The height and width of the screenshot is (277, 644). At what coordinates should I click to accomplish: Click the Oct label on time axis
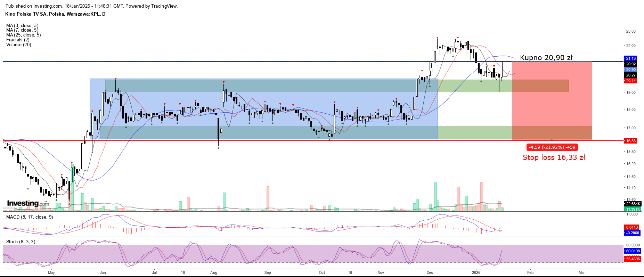(x=322, y=272)
